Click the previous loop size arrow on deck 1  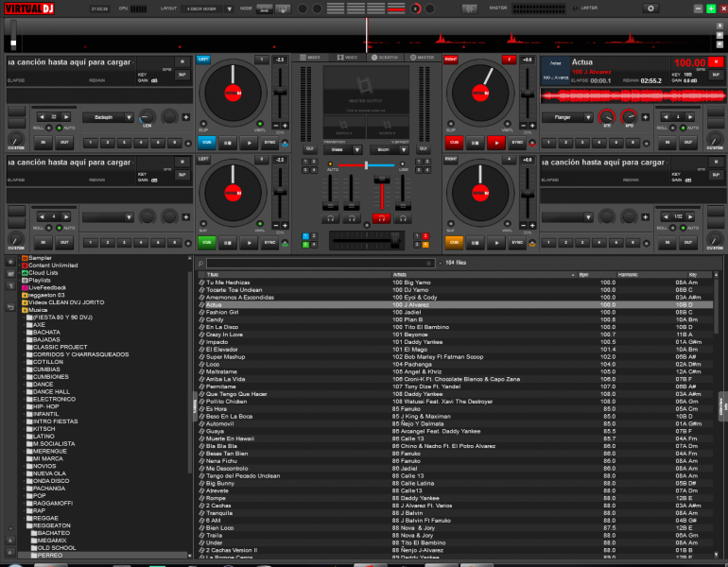click(42, 117)
